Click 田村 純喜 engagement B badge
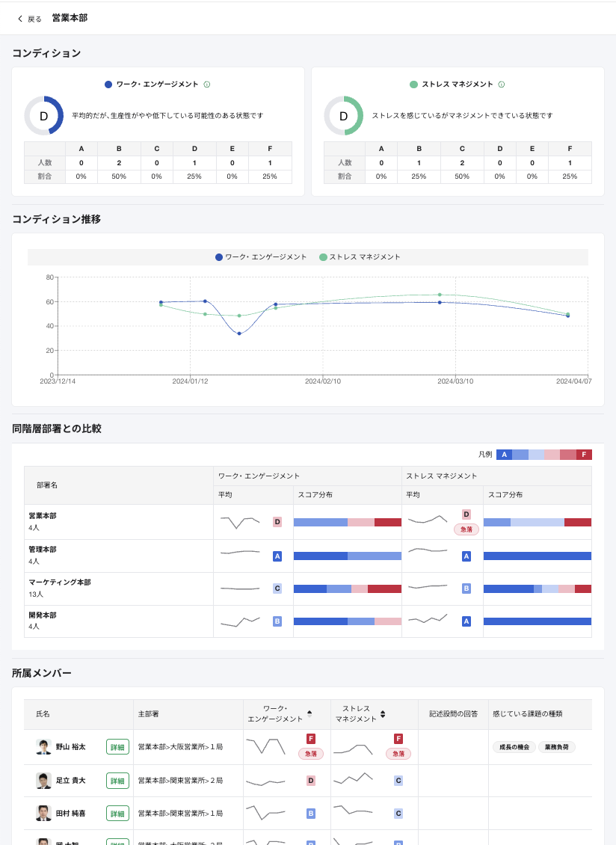The width and height of the screenshot is (616, 845). [x=311, y=814]
